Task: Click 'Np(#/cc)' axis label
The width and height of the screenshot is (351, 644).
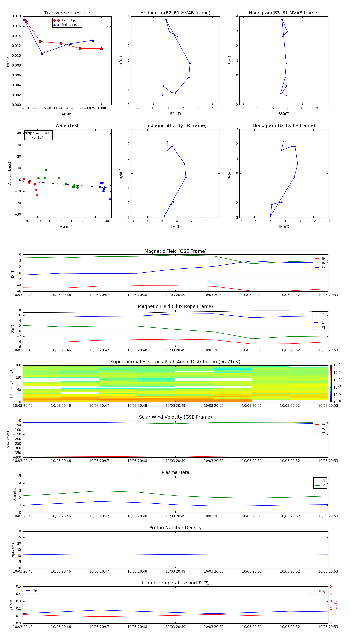Action: tap(13, 550)
